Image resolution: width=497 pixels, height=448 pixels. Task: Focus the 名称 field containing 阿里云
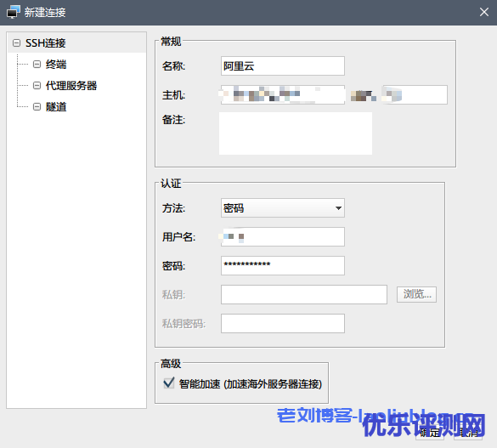pos(283,66)
